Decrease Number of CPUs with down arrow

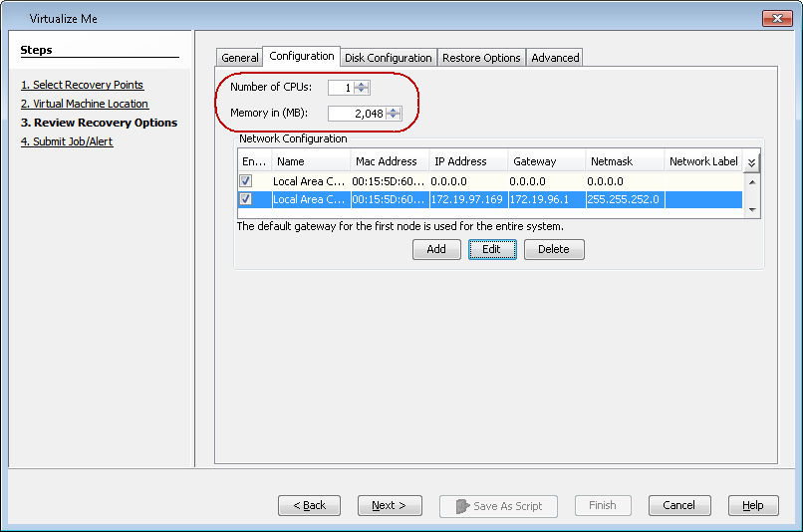362,91
